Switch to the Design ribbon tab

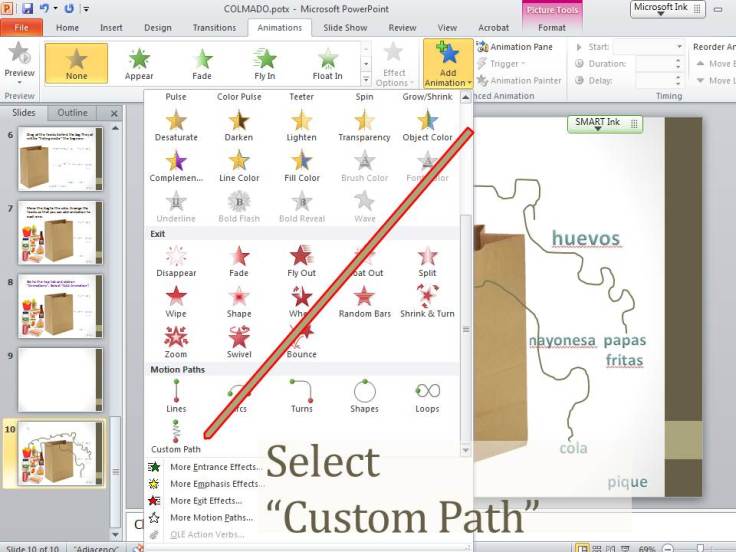(x=158, y=28)
